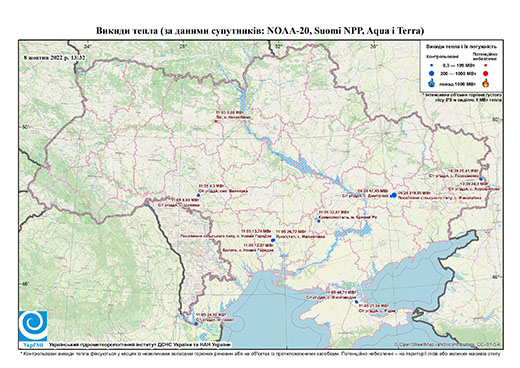Image resolution: width=520 pixels, height=368 pixels.
Task: Click legend range '200 — 1000 МВт'
Action: [457, 74]
